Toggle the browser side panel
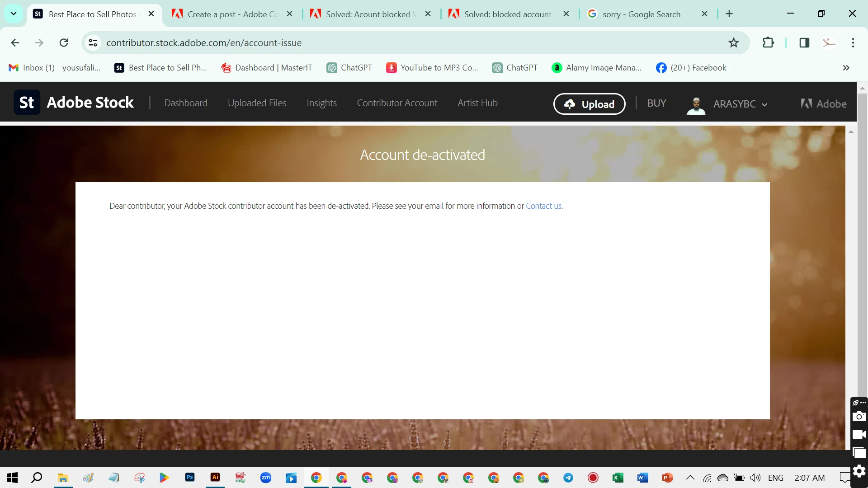Viewport: 868px width, 488px height. click(804, 43)
